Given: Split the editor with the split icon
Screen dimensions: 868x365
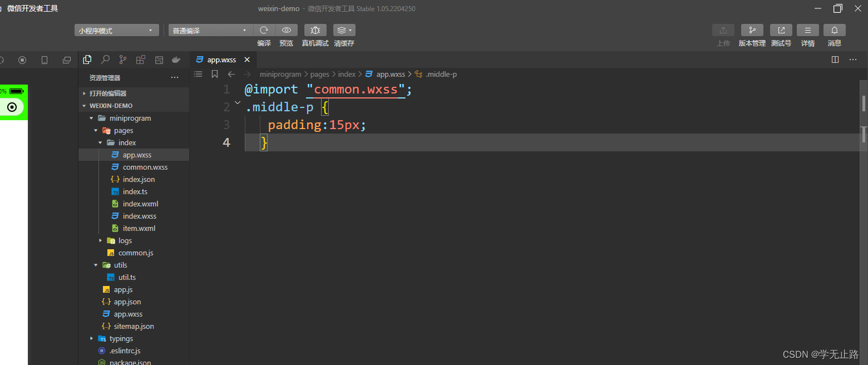Looking at the screenshot, I should [x=835, y=60].
